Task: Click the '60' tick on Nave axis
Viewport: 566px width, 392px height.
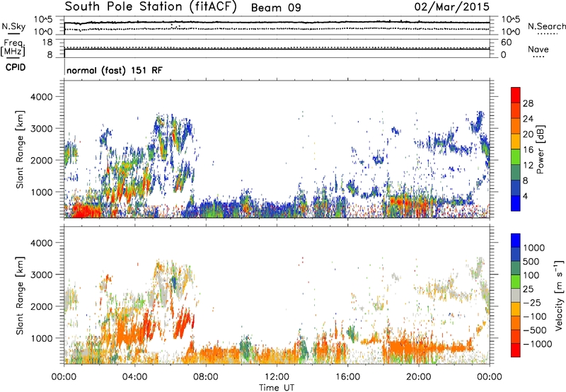Action: coord(506,42)
